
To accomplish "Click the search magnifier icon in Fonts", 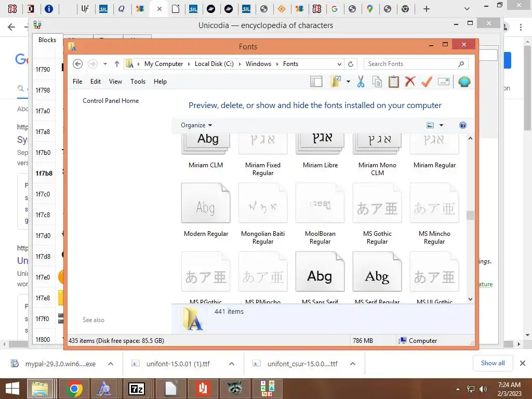I will click(x=461, y=64).
